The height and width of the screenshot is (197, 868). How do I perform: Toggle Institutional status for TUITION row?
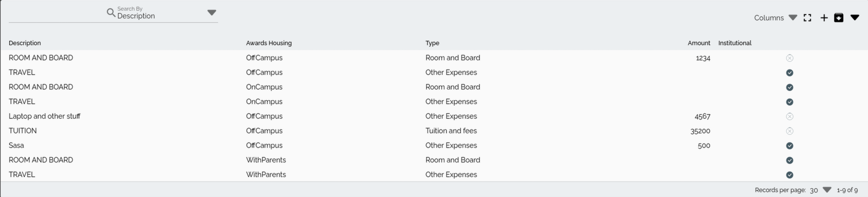789,131
